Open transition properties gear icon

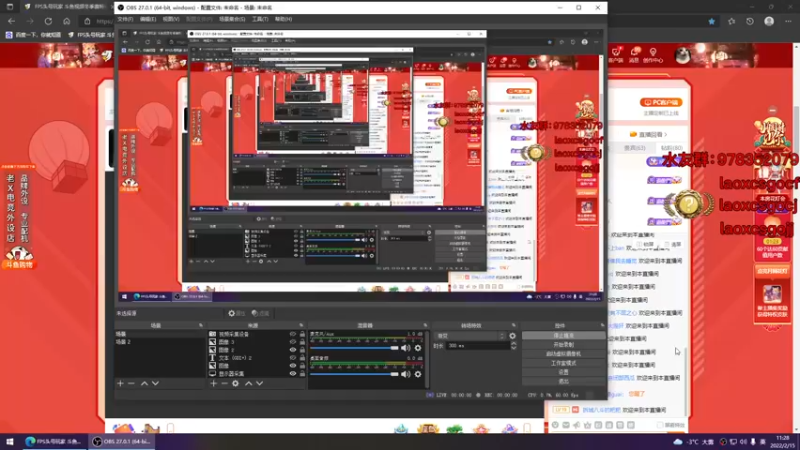512,336
